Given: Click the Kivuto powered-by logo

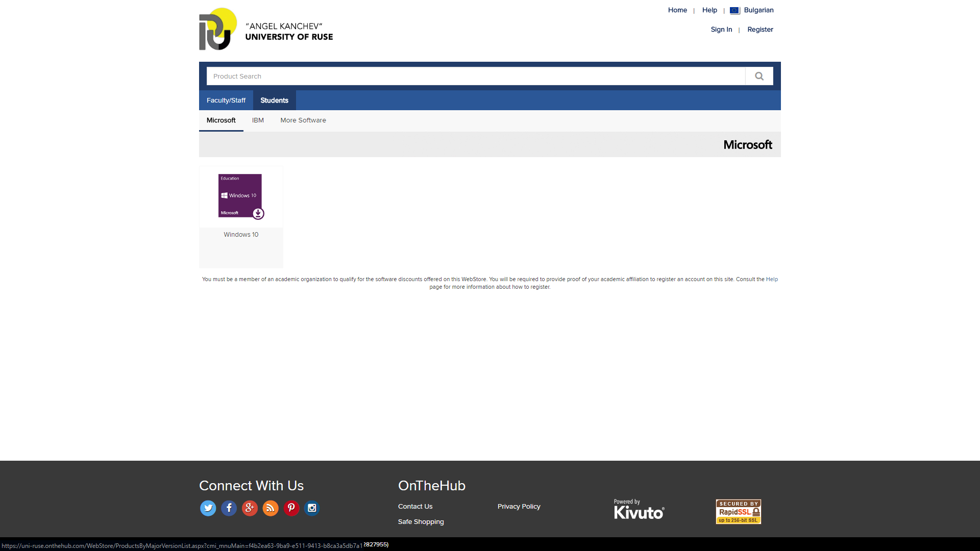Looking at the screenshot, I should click(x=639, y=509).
